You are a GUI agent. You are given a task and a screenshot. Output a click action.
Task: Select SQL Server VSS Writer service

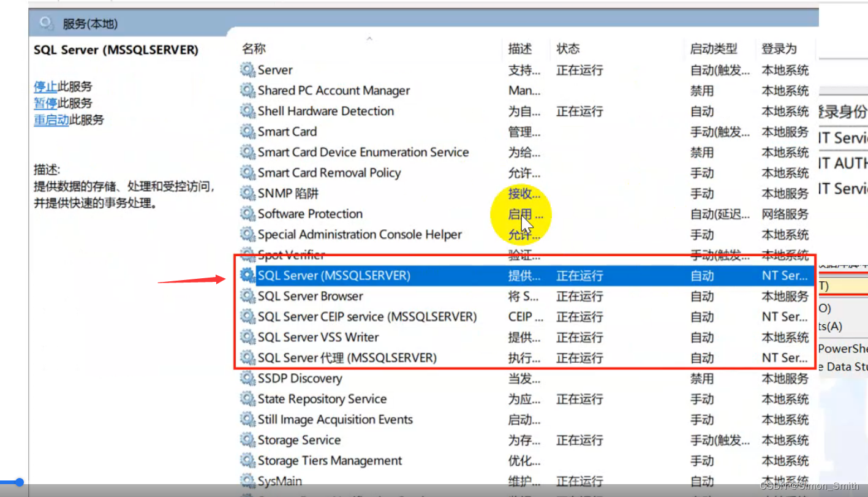tap(319, 337)
